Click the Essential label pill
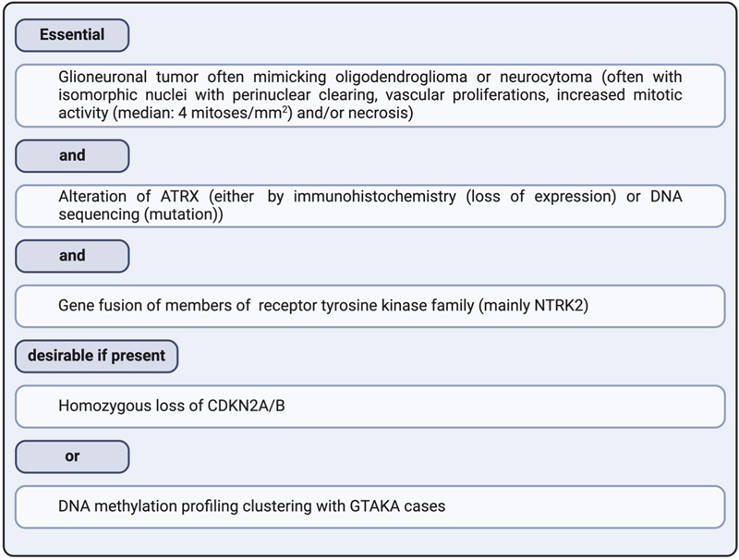 [71, 35]
